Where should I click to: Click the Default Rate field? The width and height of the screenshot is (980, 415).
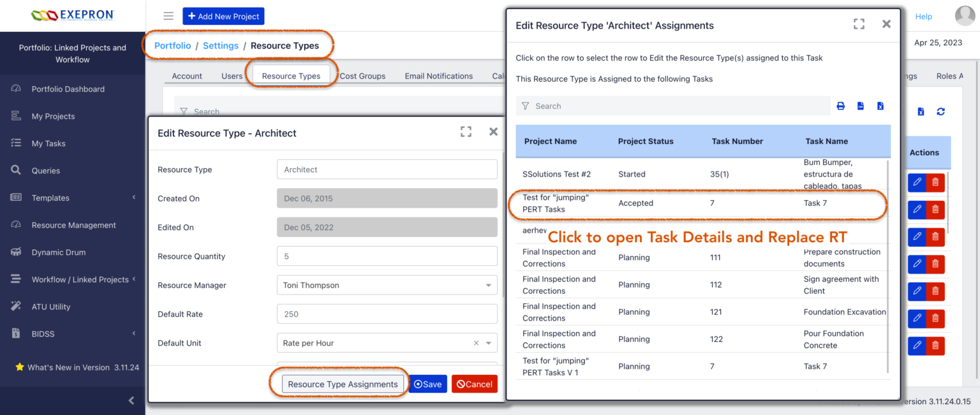tap(387, 314)
